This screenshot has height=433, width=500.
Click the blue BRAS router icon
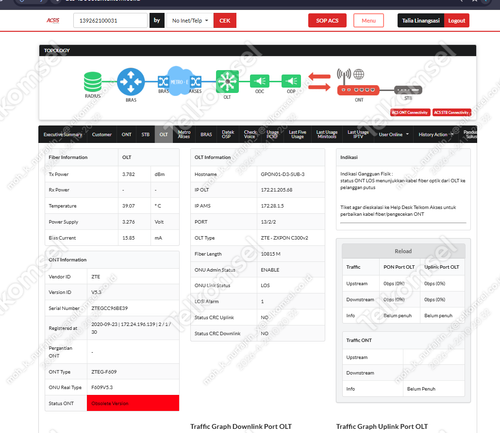coord(131,82)
